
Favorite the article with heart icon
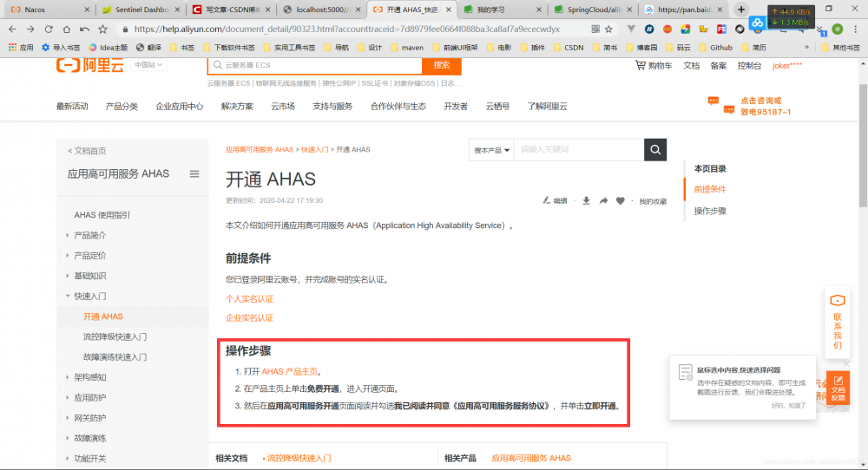[x=621, y=200]
